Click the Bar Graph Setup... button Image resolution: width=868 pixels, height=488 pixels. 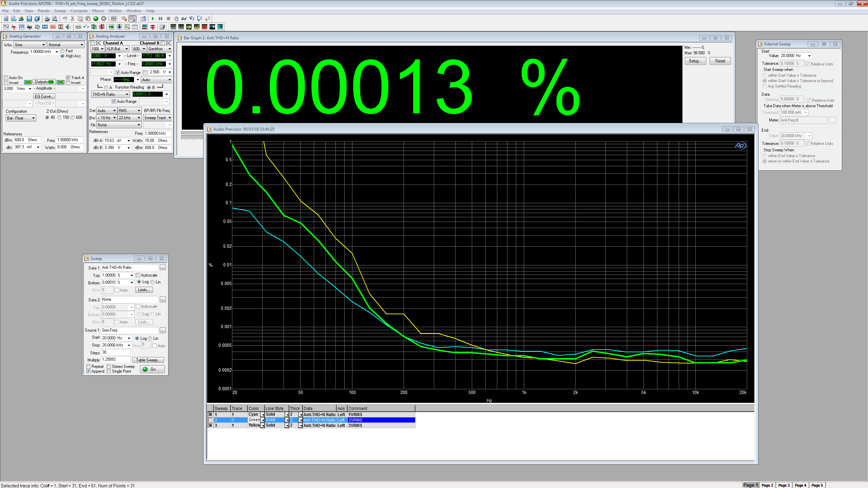[695, 61]
